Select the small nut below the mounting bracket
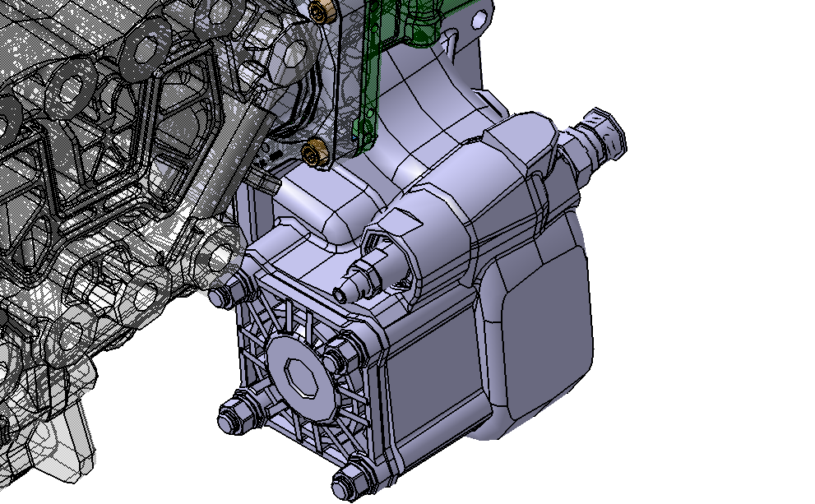 click(x=310, y=154)
